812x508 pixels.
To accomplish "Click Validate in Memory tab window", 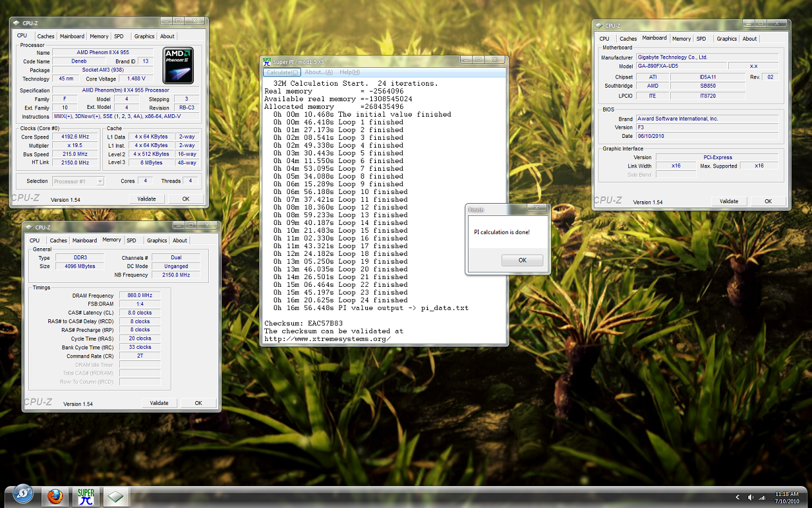I will point(159,403).
